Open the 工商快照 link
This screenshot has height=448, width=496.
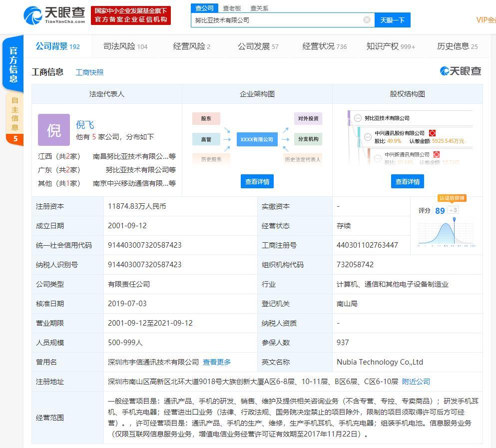[89, 72]
